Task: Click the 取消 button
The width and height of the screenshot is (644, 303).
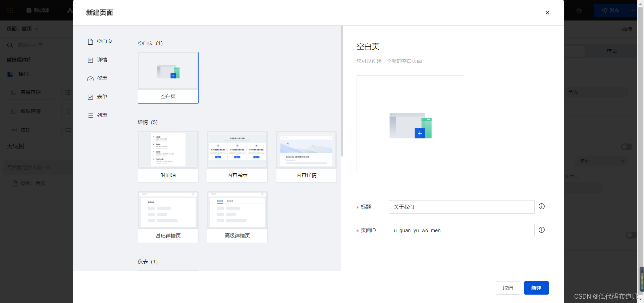Action: click(x=508, y=288)
